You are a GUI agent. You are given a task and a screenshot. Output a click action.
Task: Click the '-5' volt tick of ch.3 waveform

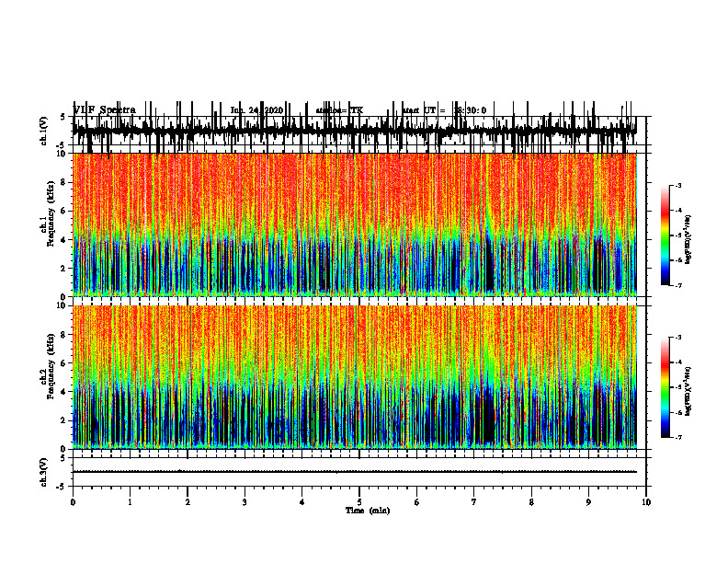[x=62, y=487]
